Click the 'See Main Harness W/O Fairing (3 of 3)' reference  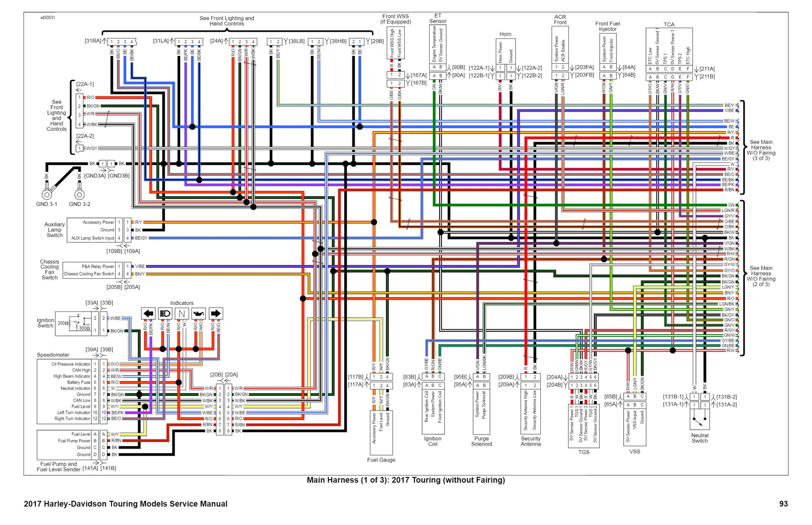tap(761, 150)
